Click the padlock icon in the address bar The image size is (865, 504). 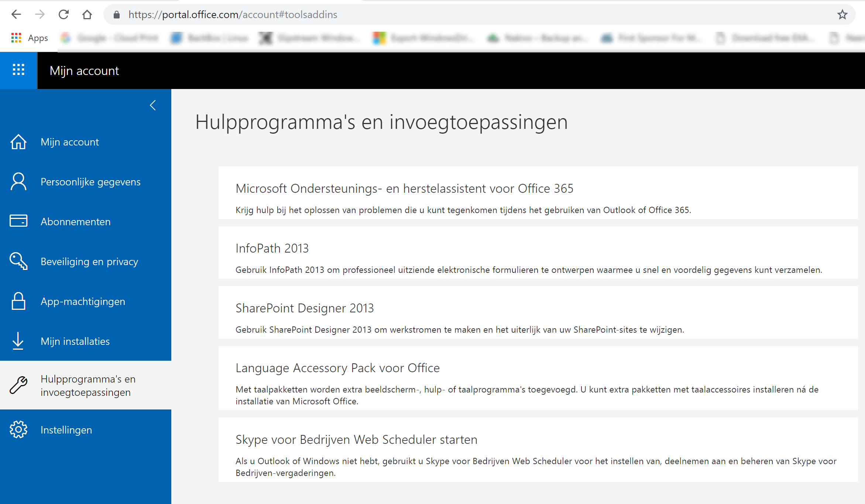(117, 14)
